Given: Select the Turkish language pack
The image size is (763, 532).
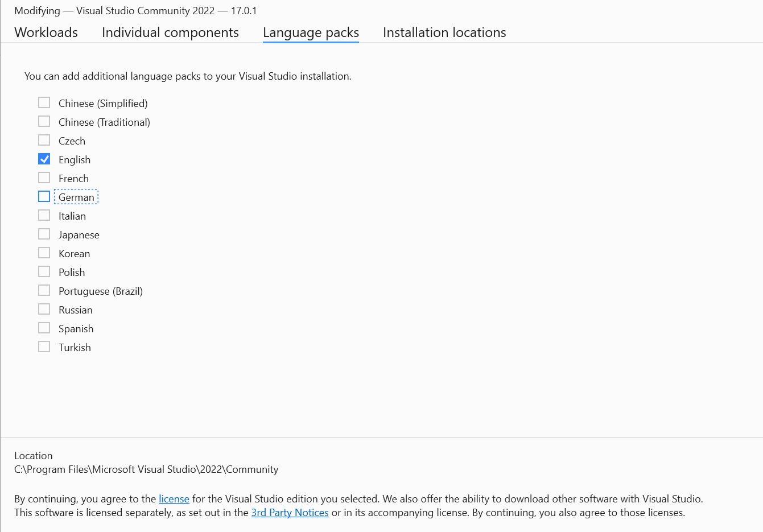Looking at the screenshot, I should point(44,347).
